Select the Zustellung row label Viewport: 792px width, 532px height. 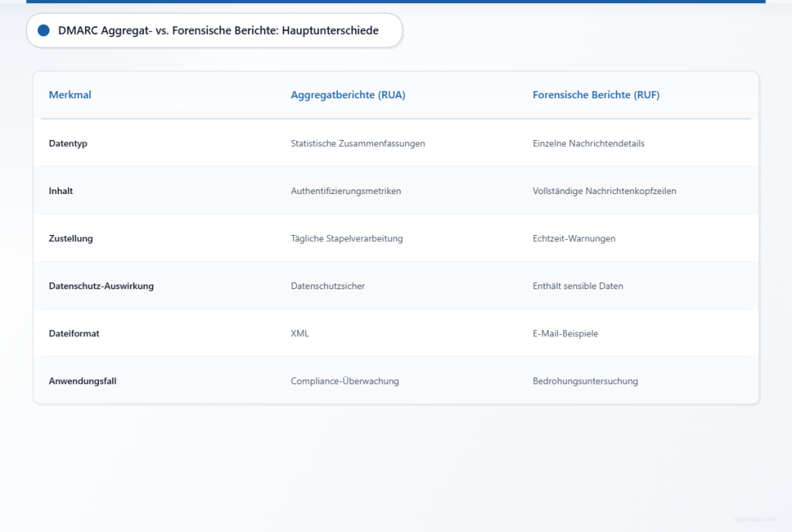[70, 238]
